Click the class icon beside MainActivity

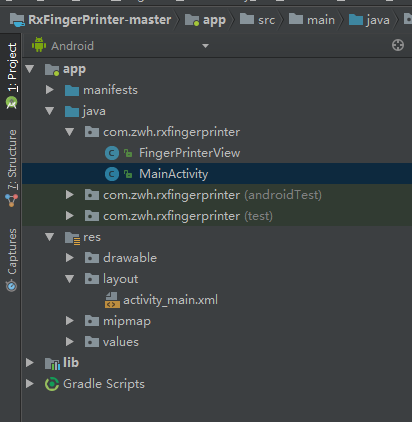(112, 174)
